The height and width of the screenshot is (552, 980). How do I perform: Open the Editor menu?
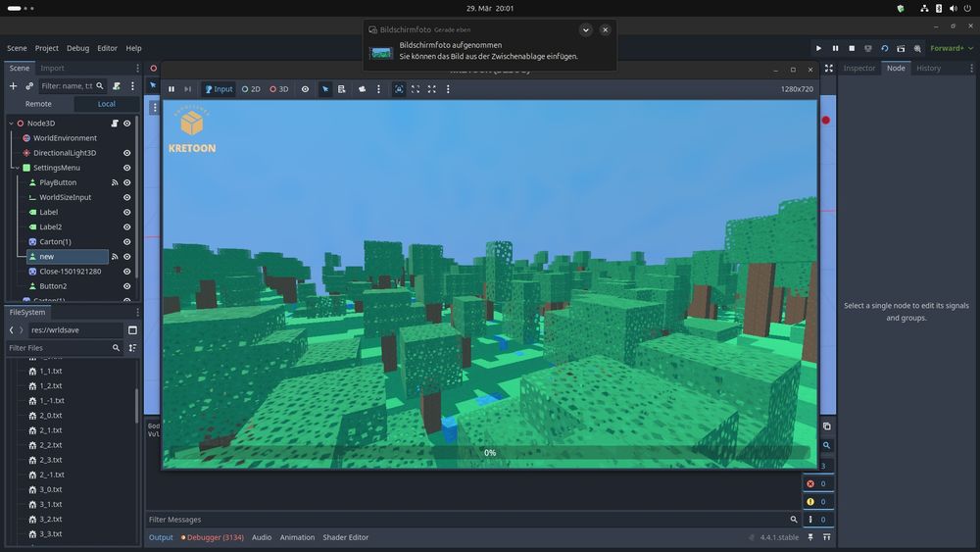coord(107,48)
